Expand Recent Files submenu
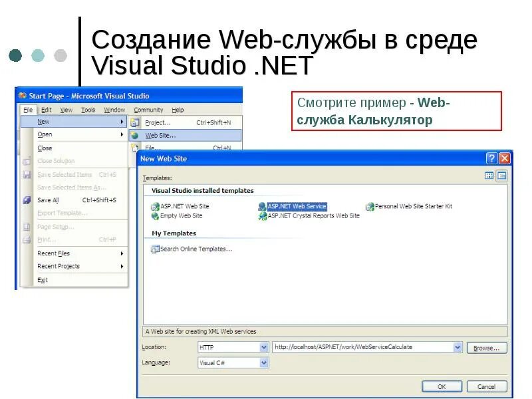Screen dimensions: 532x399 click(x=74, y=253)
